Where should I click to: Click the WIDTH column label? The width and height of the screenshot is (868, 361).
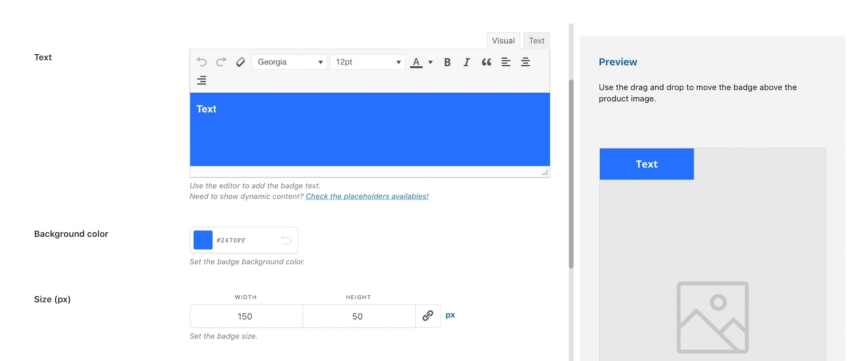246,297
